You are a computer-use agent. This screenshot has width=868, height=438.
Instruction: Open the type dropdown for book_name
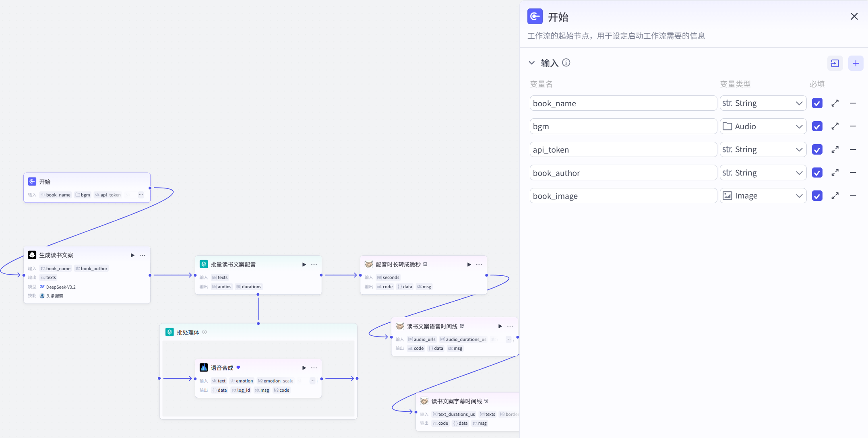pos(763,103)
